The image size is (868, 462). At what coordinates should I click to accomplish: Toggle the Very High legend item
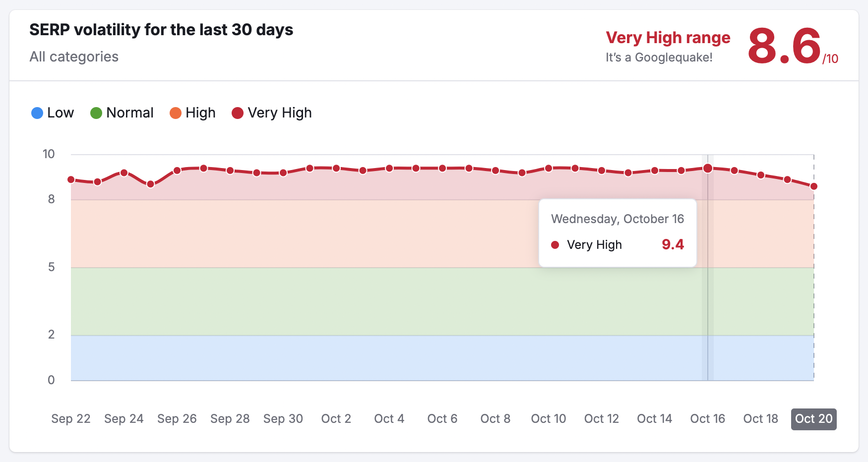pos(272,113)
